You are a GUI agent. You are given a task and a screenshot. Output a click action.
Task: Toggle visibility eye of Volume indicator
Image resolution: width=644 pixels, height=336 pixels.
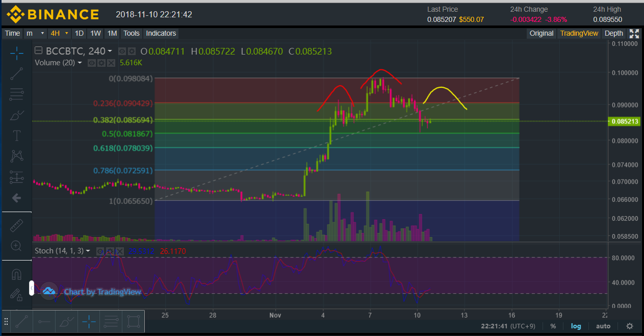coord(92,63)
